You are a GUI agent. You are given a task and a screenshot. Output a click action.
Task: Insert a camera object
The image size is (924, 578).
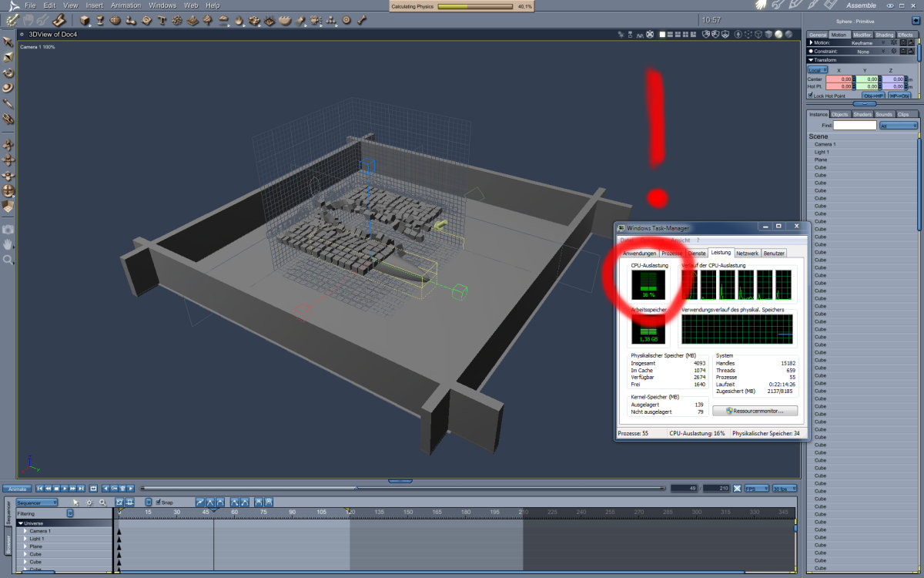[x=315, y=19]
